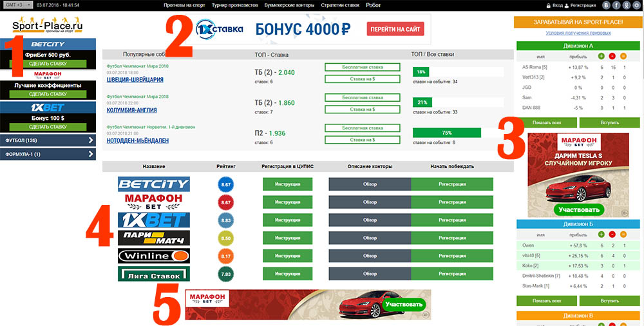Click Участвовать on the bottom Марафон banner
The width and height of the screenshot is (644, 326).
(404, 305)
